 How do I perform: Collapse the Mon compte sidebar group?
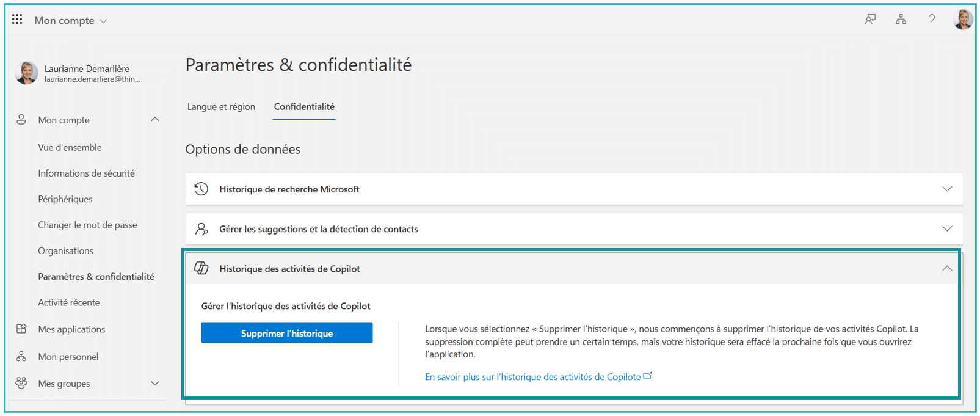pos(155,120)
